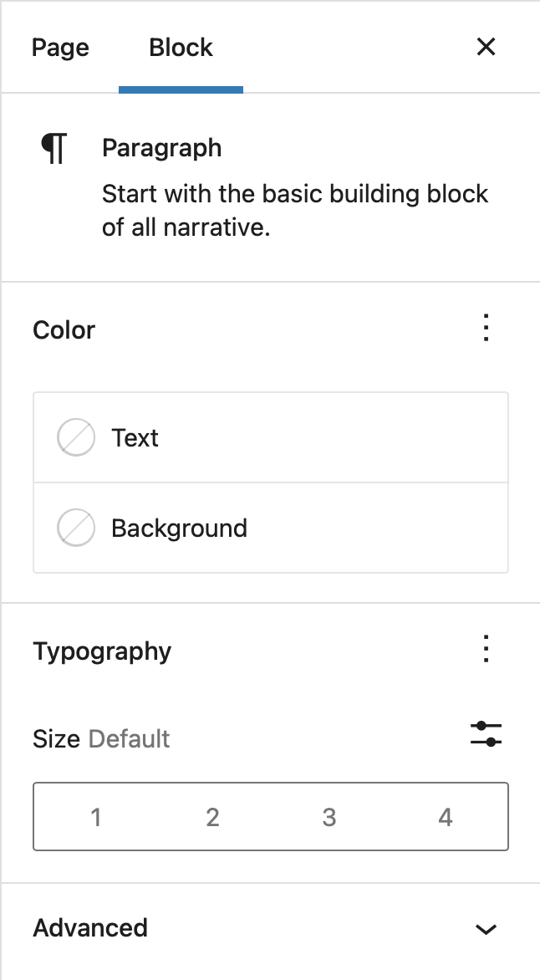Image resolution: width=540 pixels, height=980 pixels.
Task: Click the Color section heading
Action: coord(64,330)
